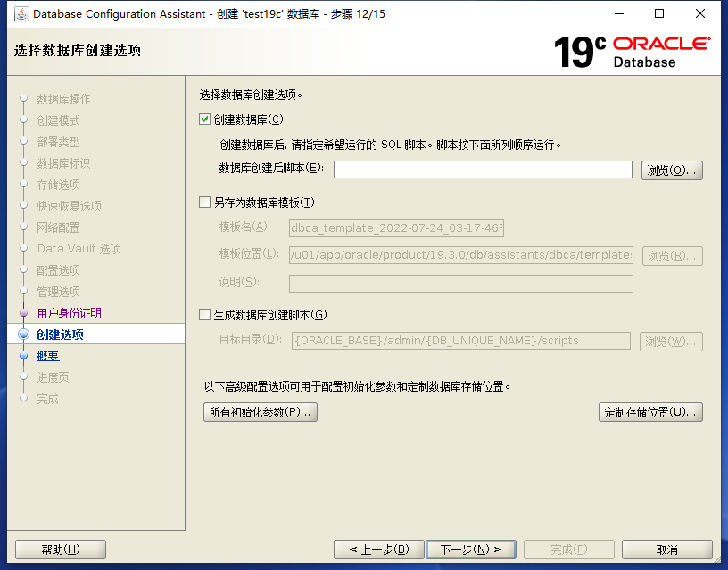
Task: Open 定制存储位置(U)... settings
Action: [x=650, y=412]
